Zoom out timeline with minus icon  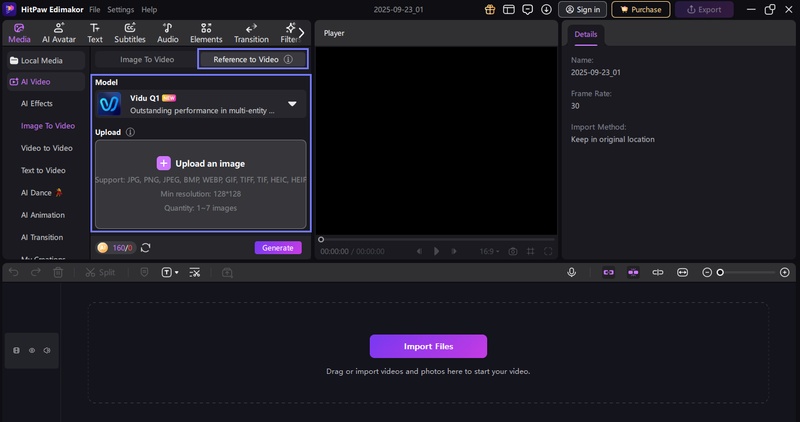[707, 272]
